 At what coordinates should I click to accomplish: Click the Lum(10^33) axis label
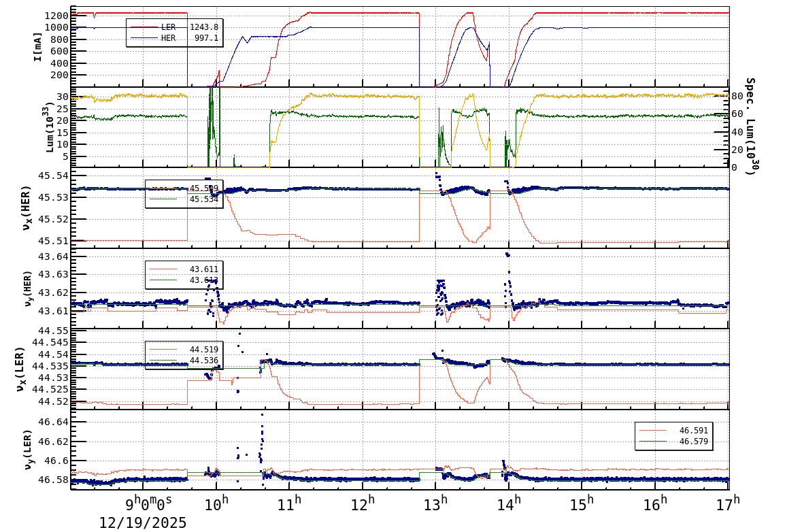[x=50, y=129]
